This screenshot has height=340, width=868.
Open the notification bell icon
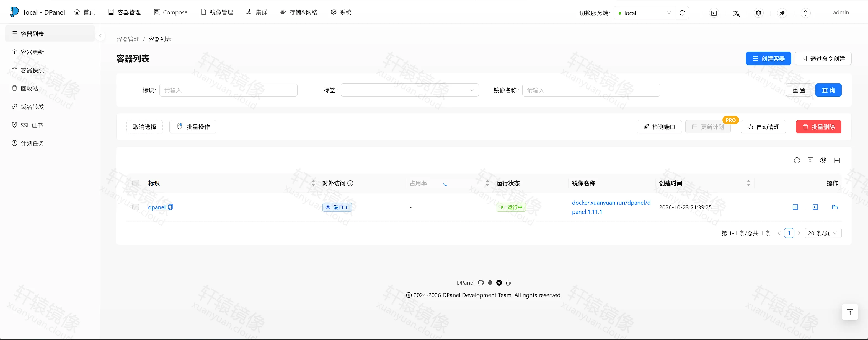click(806, 13)
